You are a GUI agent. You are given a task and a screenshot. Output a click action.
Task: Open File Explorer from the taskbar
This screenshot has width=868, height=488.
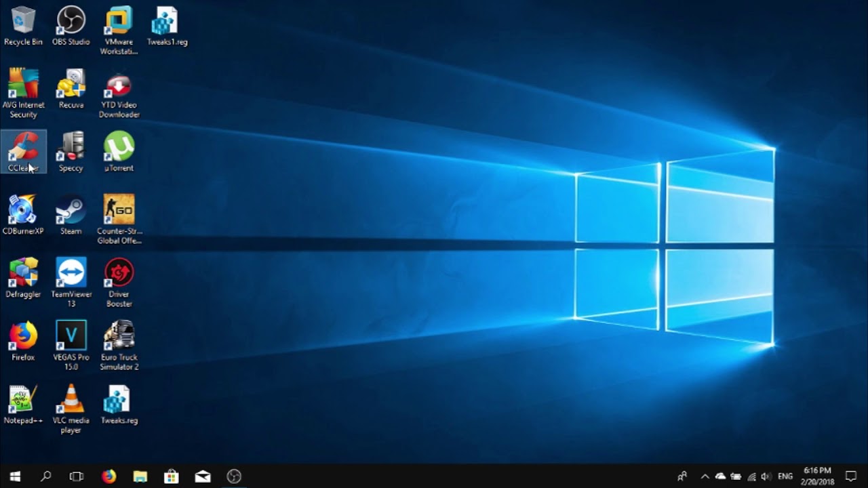point(140,476)
